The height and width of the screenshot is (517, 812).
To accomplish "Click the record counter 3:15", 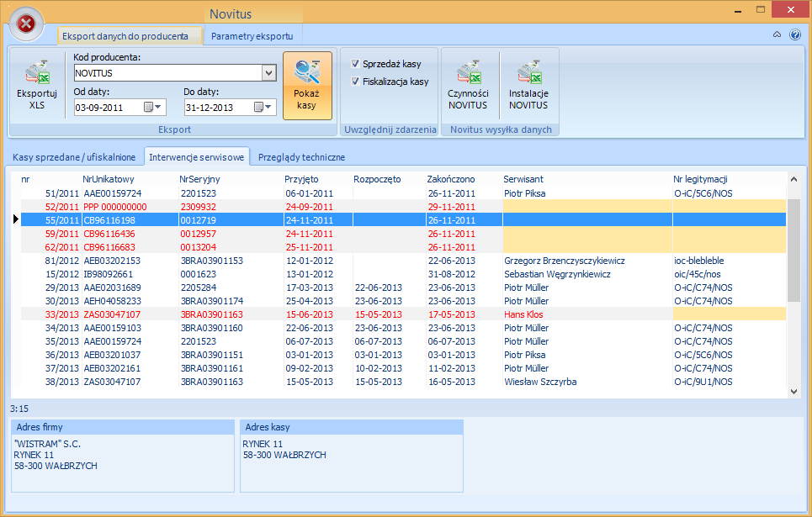I will coord(19,409).
